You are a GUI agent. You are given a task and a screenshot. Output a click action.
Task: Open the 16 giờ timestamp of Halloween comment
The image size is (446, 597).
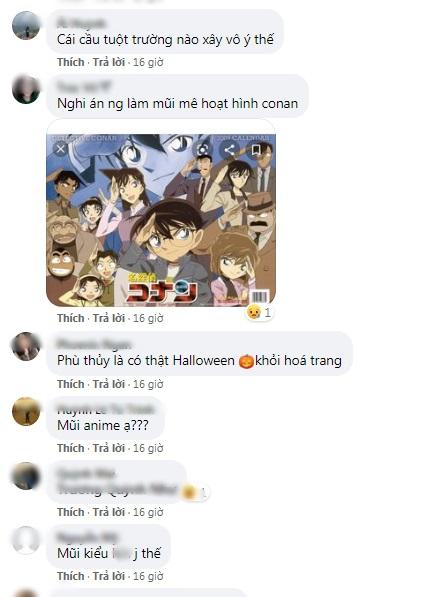[148, 384]
